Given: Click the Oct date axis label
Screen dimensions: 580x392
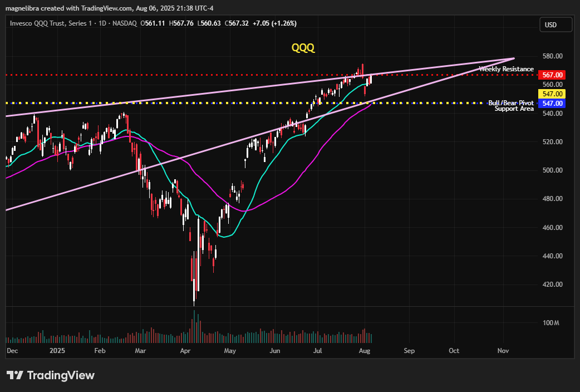Looking at the screenshot, I should click(454, 351).
